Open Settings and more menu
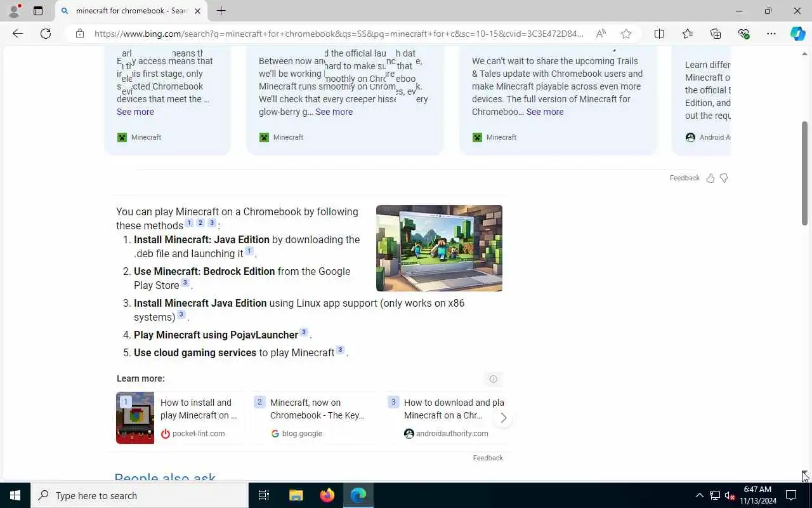 point(771,34)
